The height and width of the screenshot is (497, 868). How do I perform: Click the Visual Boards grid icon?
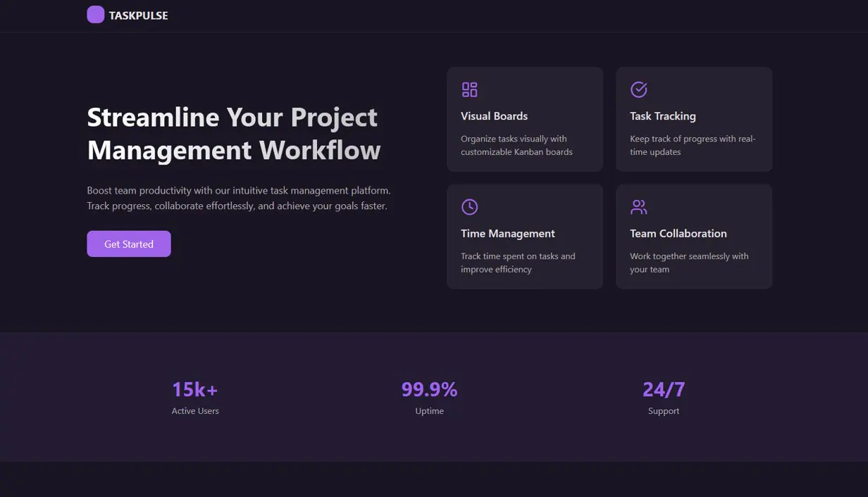point(469,89)
